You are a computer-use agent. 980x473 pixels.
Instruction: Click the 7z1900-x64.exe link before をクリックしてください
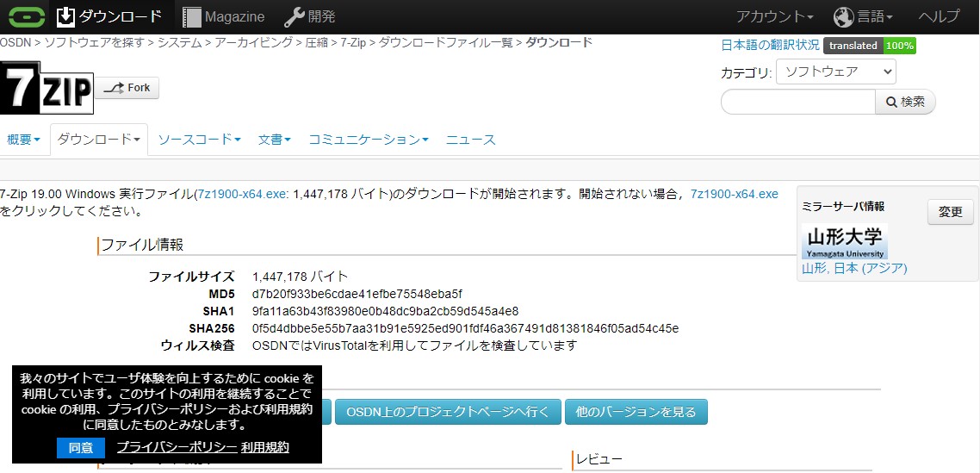[x=735, y=194]
